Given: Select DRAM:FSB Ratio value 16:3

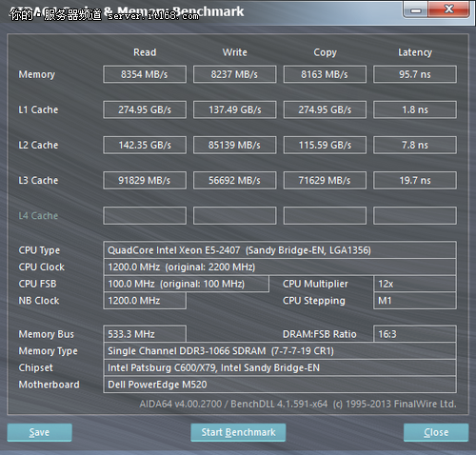Looking at the screenshot, I should [x=415, y=334].
